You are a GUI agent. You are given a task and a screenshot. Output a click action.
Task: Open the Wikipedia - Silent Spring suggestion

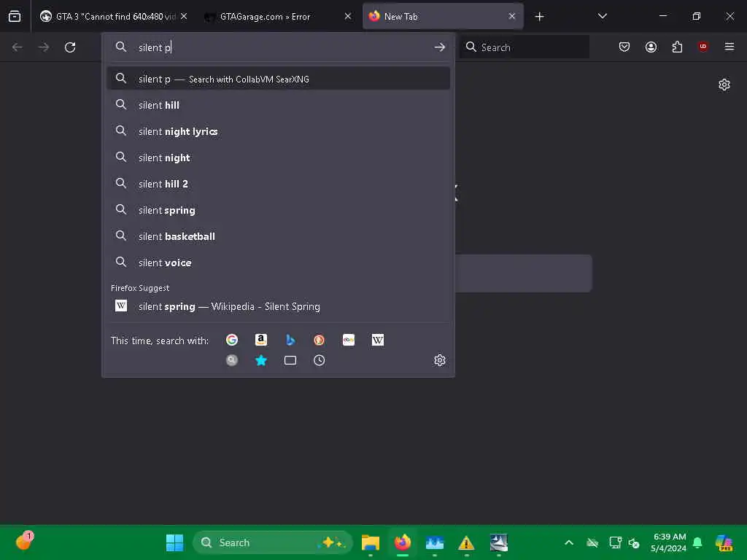[x=278, y=306]
